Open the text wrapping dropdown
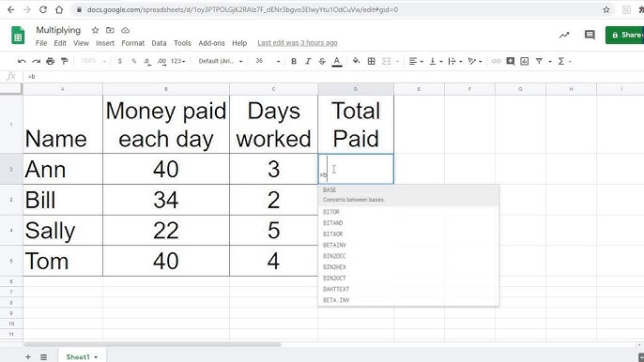644x362 pixels. (x=455, y=61)
